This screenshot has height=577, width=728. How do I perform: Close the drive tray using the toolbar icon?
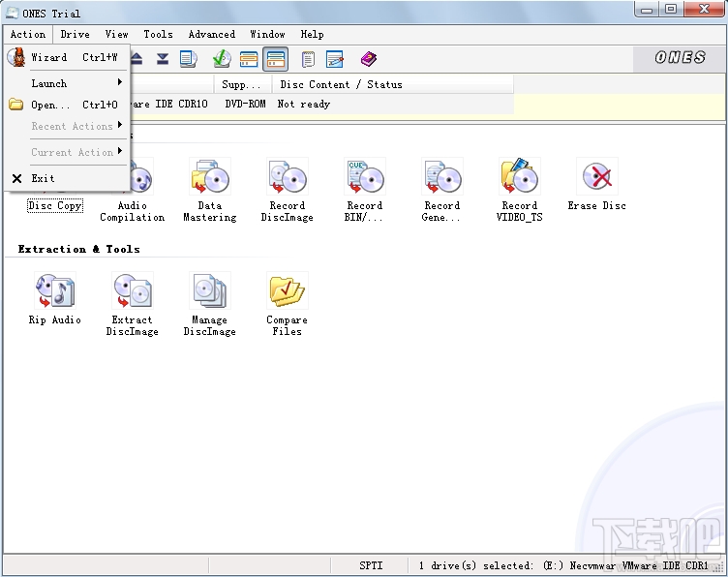[163, 59]
